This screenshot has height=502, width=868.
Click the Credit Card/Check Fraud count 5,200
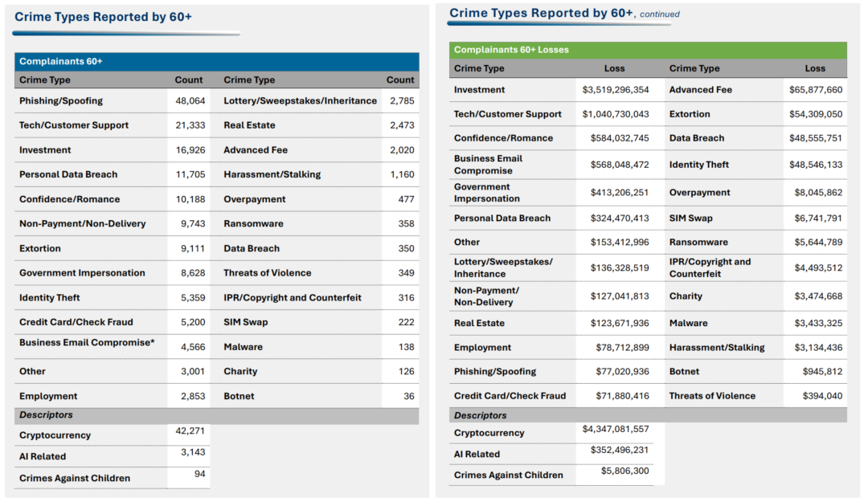193,322
